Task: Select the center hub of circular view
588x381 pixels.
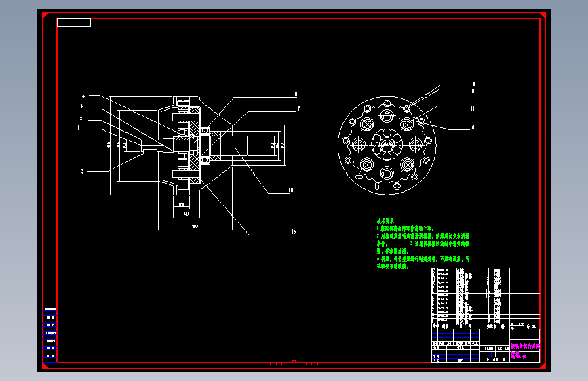Action: click(x=387, y=144)
